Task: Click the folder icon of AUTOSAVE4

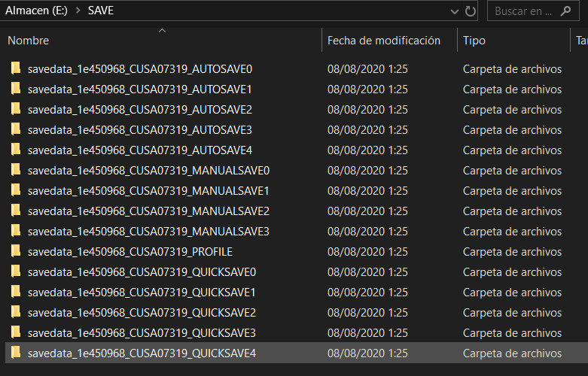Action: tap(16, 150)
